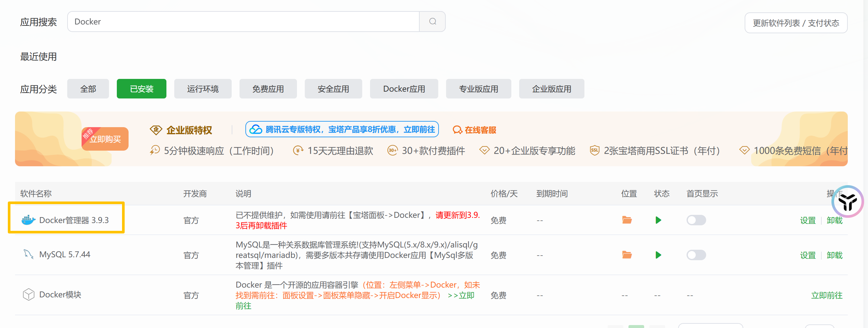
Task: Select the 专业版应用 category tab
Action: [478, 89]
